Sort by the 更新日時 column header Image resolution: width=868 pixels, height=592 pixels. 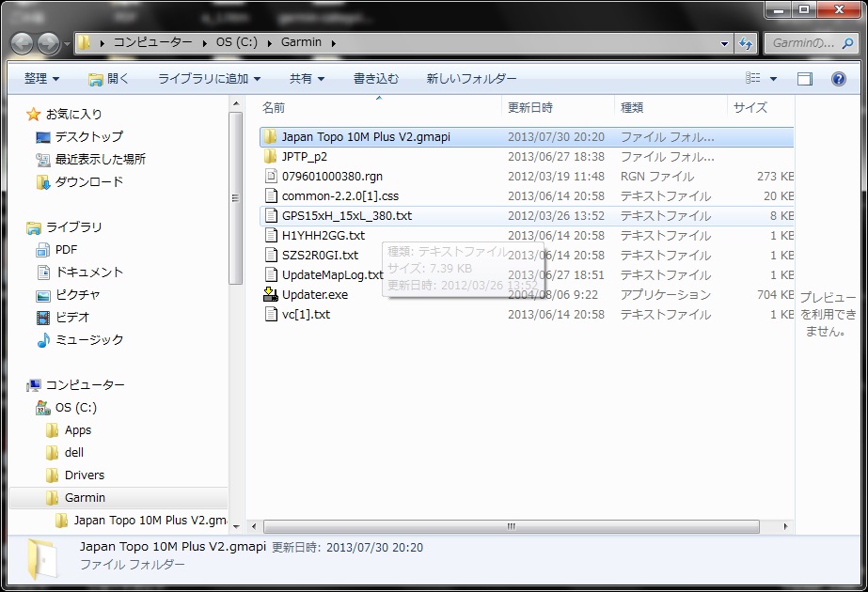[558, 107]
